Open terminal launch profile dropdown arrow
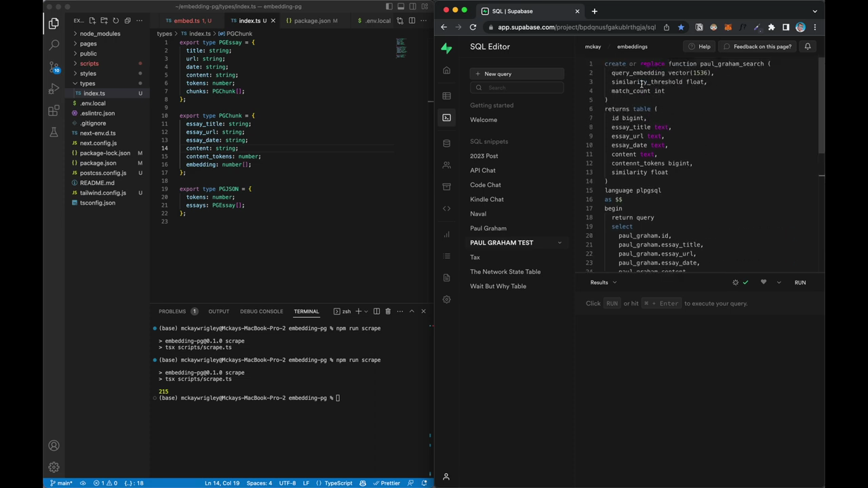This screenshot has width=868, height=488. [366, 311]
